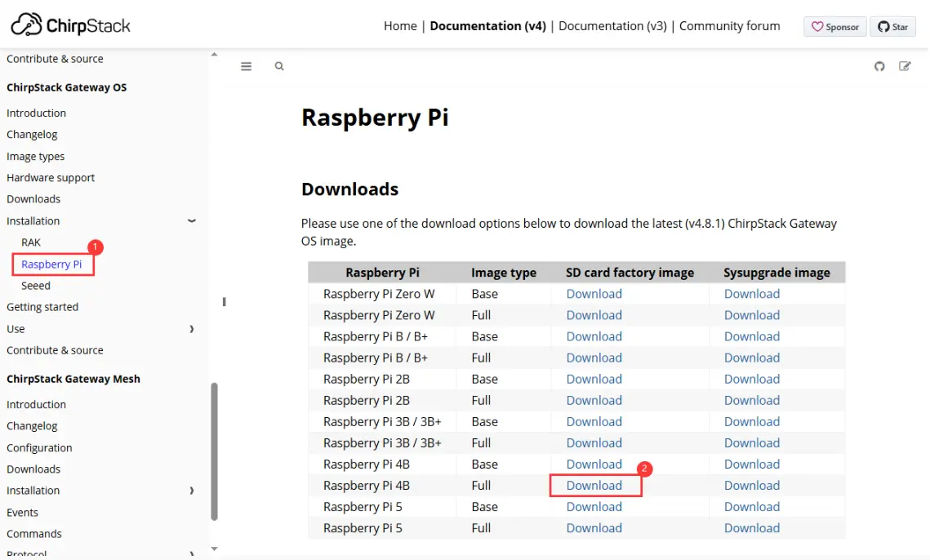Toggle the sidebar hamburger menu icon
Viewport: 930px width, 560px height.
[246, 66]
